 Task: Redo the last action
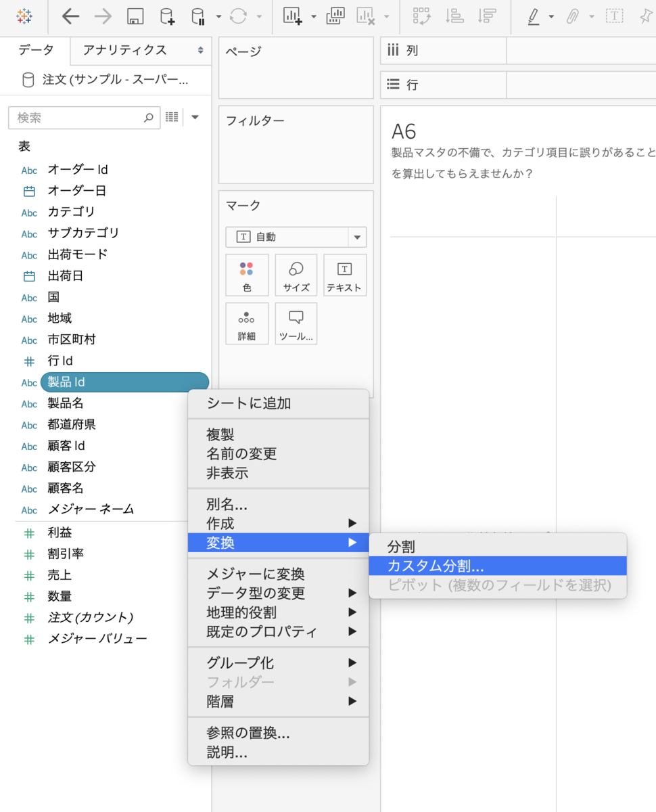103,16
